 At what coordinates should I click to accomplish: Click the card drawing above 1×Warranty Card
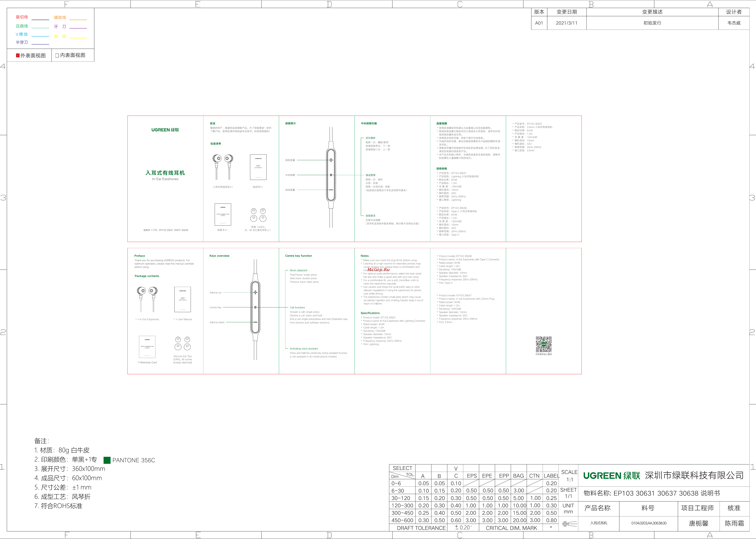(147, 347)
